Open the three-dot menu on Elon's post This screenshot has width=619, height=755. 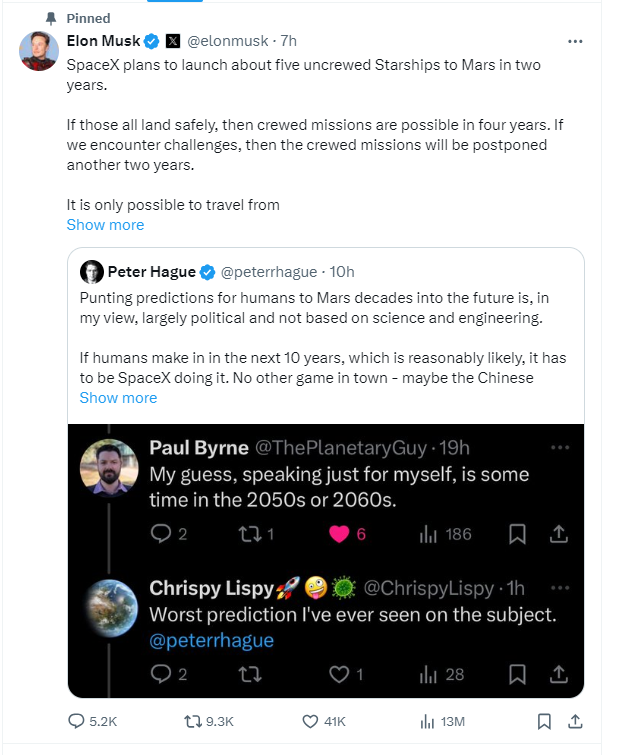575,41
